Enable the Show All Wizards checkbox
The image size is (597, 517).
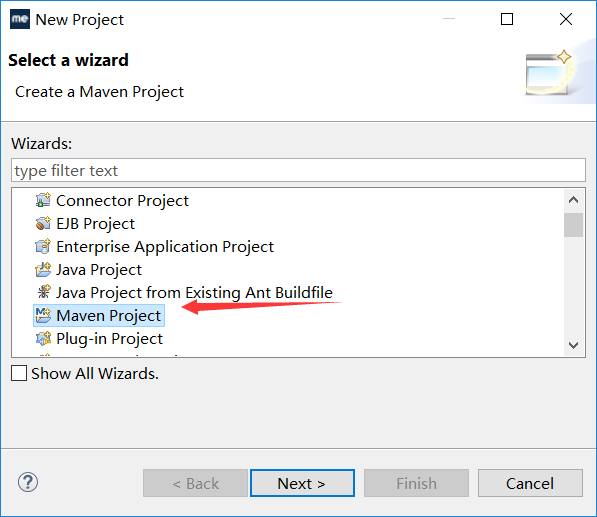pyautogui.click(x=19, y=373)
